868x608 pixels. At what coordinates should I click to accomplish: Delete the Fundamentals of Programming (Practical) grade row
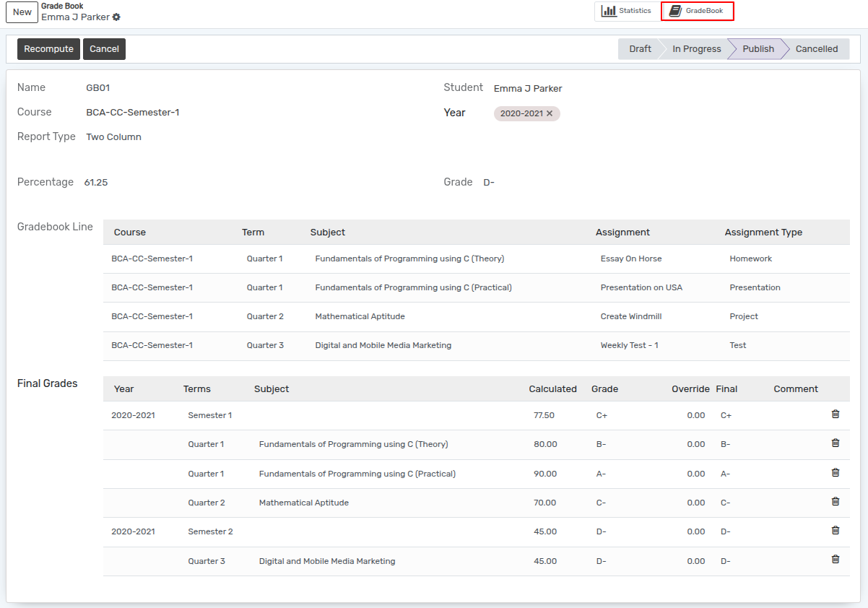click(836, 473)
